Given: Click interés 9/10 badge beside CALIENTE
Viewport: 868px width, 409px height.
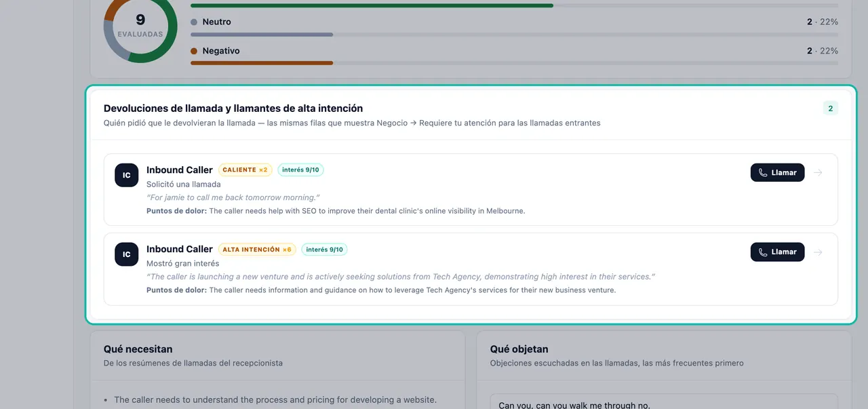Looking at the screenshot, I should pyautogui.click(x=300, y=170).
